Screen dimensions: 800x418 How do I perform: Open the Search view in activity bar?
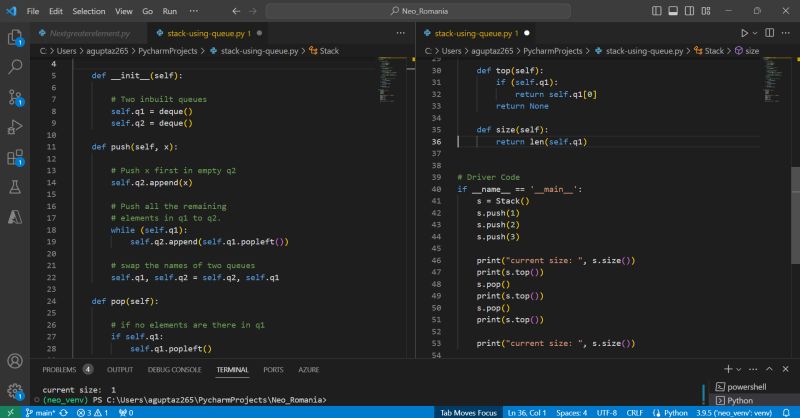coord(15,67)
